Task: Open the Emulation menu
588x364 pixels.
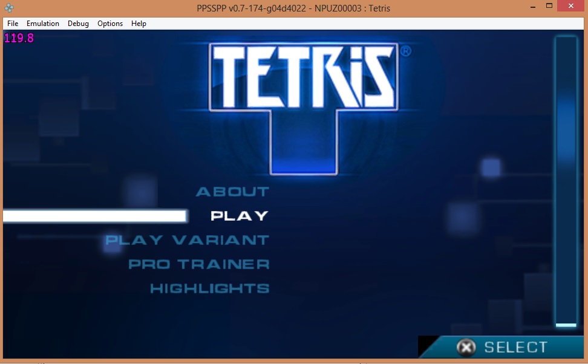Action: click(x=43, y=24)
